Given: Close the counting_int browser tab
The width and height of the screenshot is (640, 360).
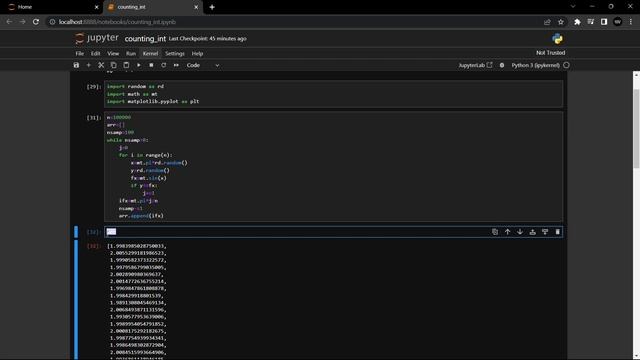Looking at the screenshot, I should tap(196, 7).
